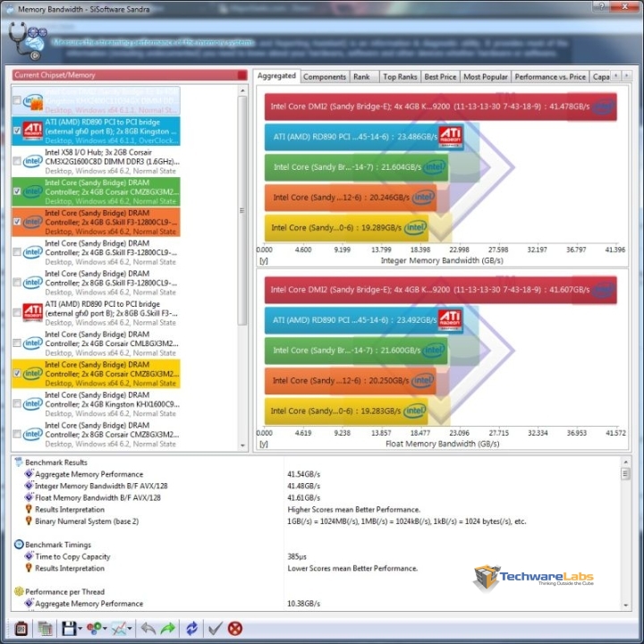
Task: Uncheck the green Corsair CMZ8GX3M2 row
Action: 17,191
